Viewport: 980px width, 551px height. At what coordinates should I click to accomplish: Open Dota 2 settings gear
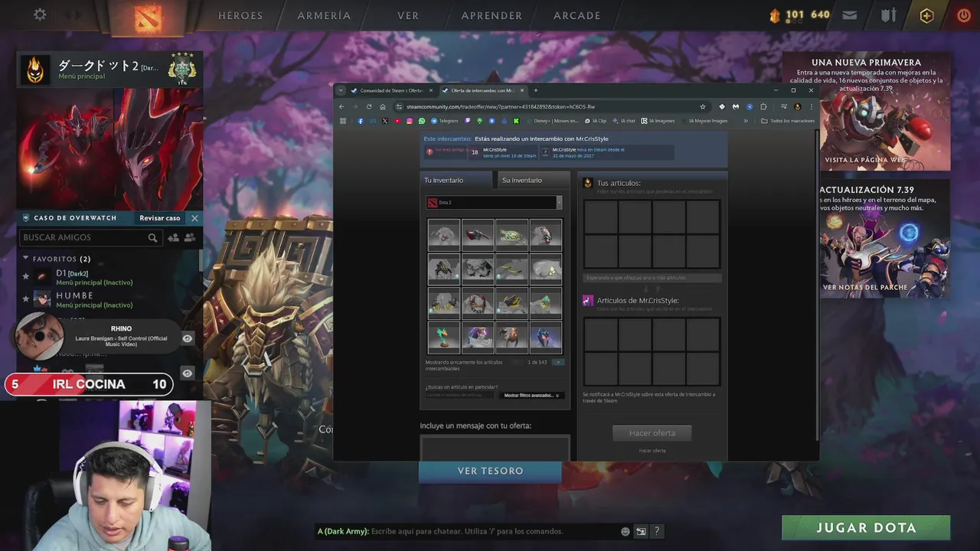tap(40, 15)
